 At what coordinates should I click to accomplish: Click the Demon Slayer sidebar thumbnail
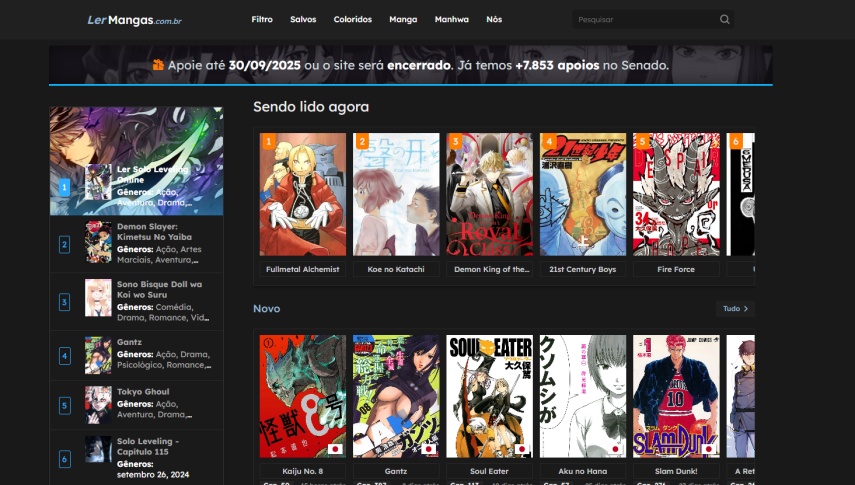tap(98, 242)
